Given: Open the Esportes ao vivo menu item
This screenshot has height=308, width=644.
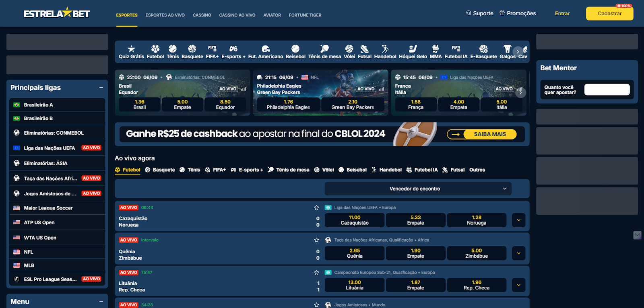Looking at the screenshot, I should (x=165, y=15).
